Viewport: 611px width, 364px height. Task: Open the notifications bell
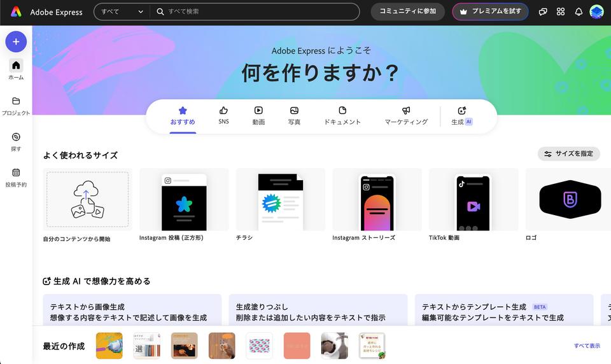tap(579, 11)
